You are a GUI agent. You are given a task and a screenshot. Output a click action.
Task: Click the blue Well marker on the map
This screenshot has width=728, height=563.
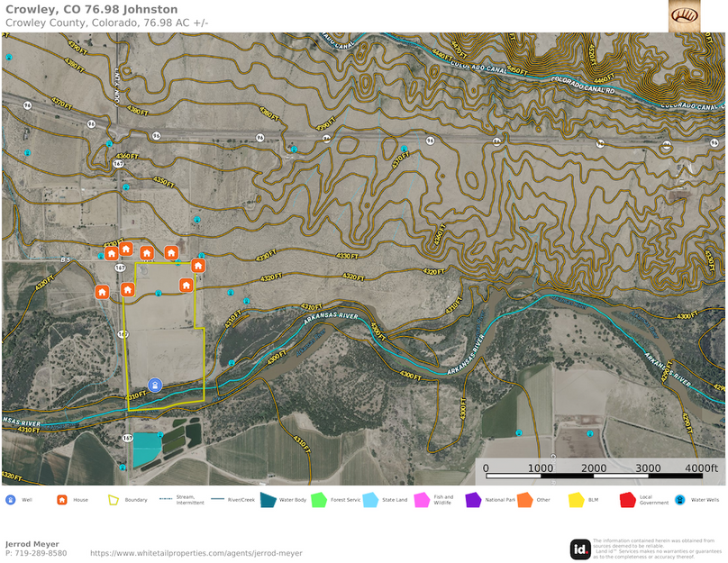(x=155, y=385)
